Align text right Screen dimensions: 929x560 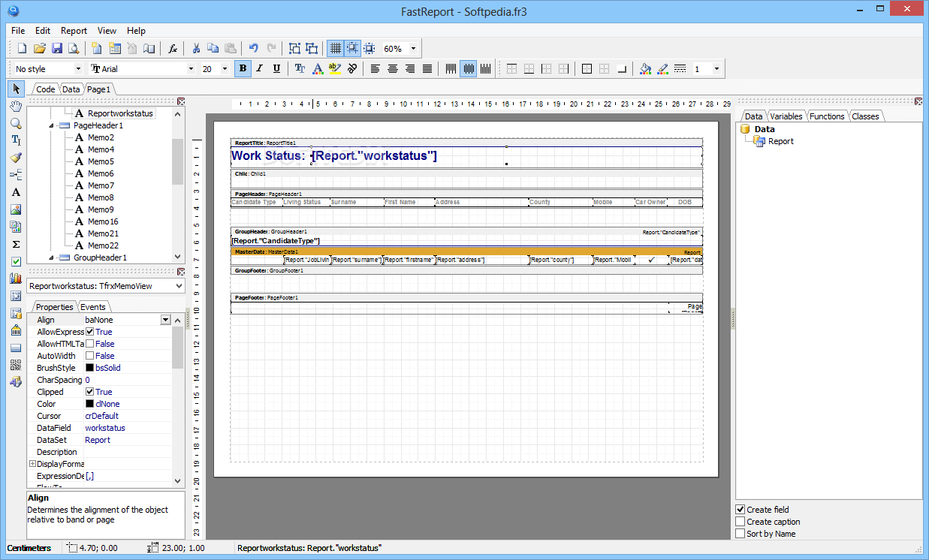point(410,69)
